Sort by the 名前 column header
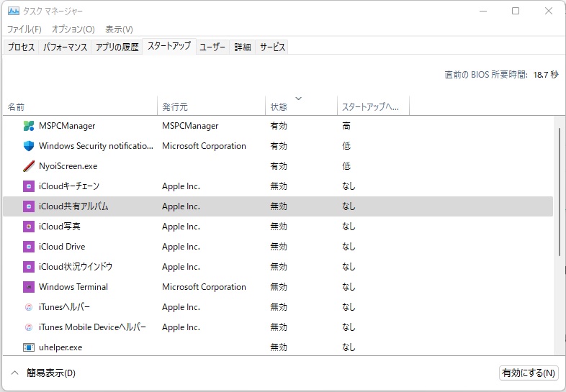 tap(80, 106)
